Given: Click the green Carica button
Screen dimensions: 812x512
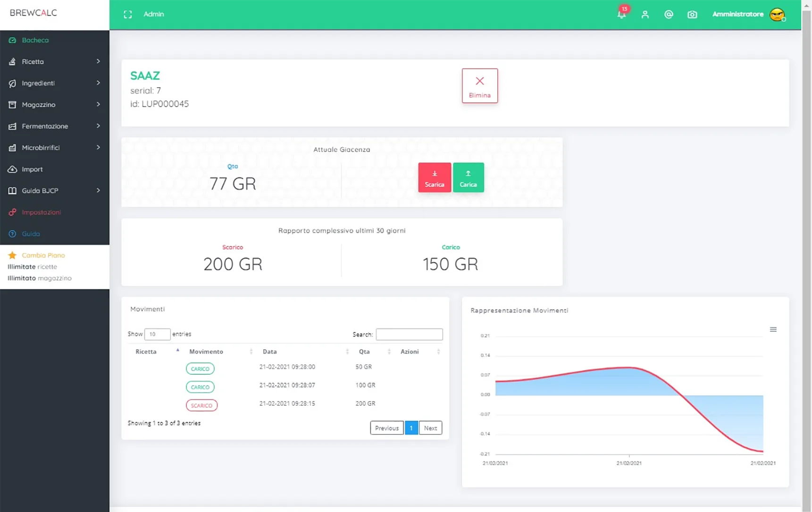Looking at the screenshot, I should pyautogui.click(x=469, y=177).
